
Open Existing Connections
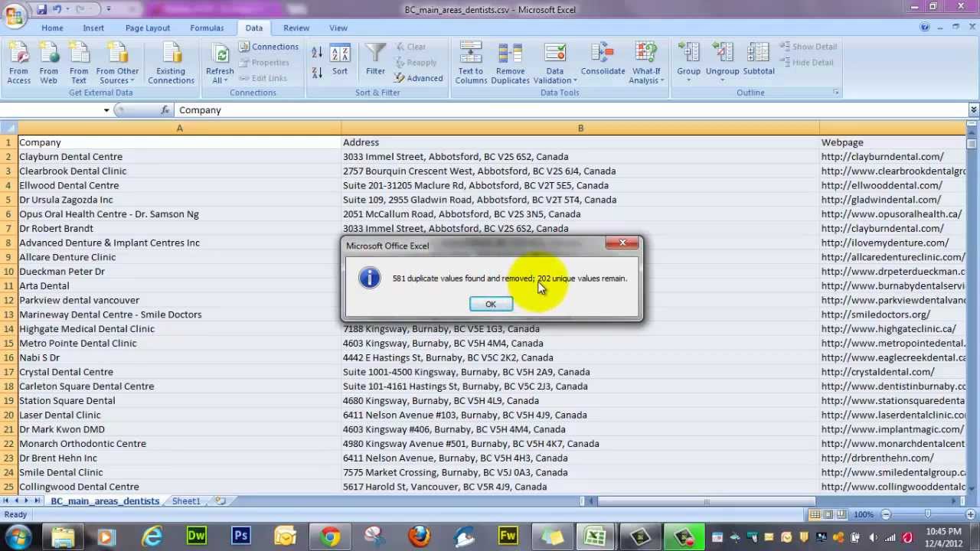point(171,64)
